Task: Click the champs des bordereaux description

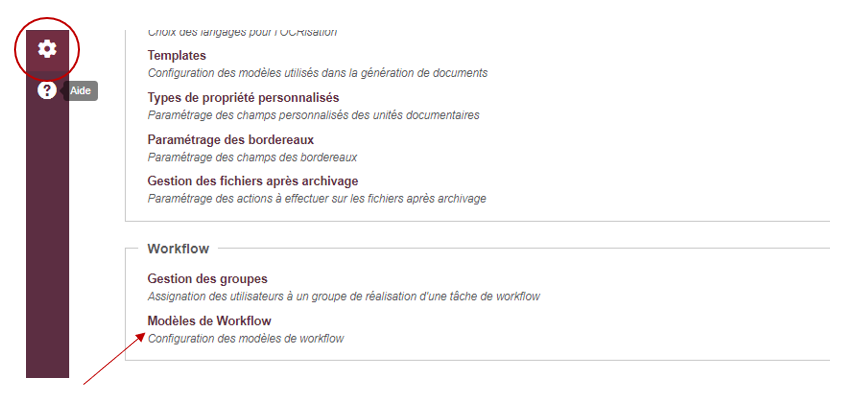Action: point(252,157)
